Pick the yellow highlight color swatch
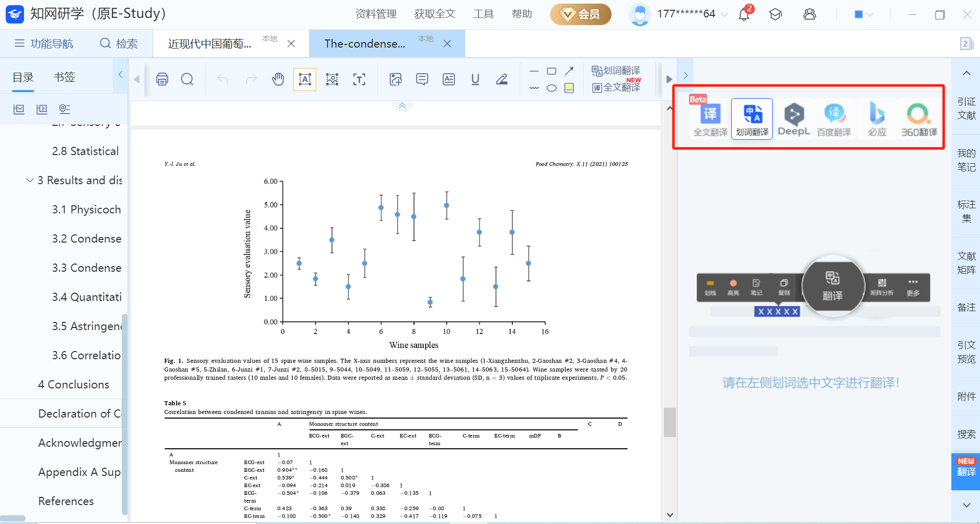This screenshot has height=524, width=980. [569, 88]
